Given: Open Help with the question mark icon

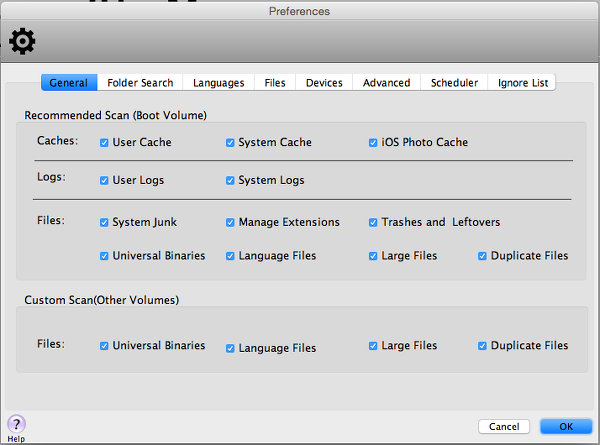Looking at the screenshot, I should tap(16, 424).
